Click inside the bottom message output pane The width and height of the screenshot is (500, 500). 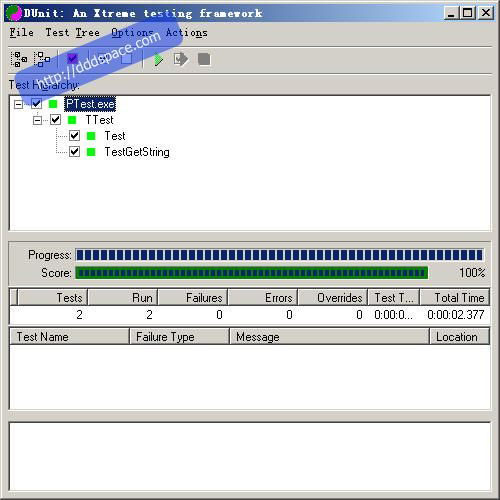pyautogui.click(x=250, y=457)
